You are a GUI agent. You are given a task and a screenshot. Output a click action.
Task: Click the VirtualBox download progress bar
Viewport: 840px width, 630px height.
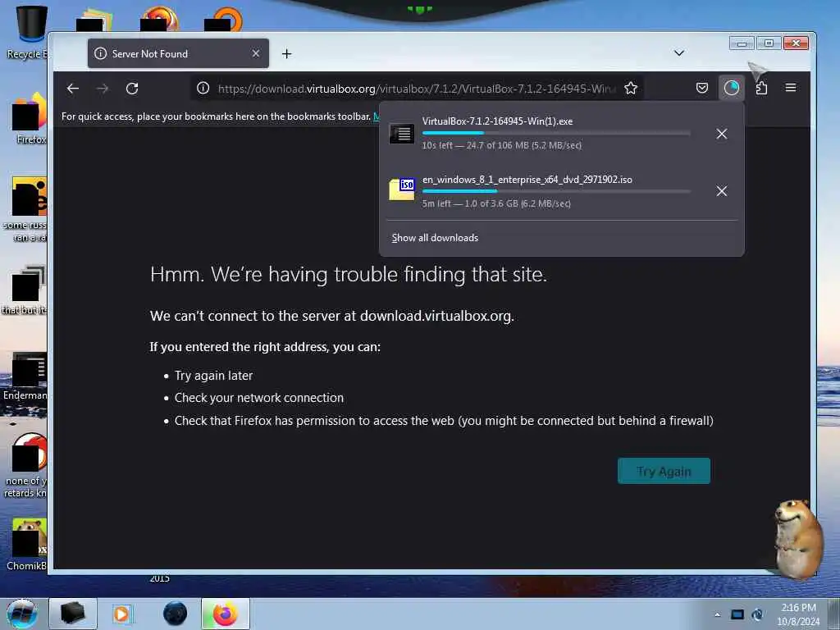coord(556,133)
